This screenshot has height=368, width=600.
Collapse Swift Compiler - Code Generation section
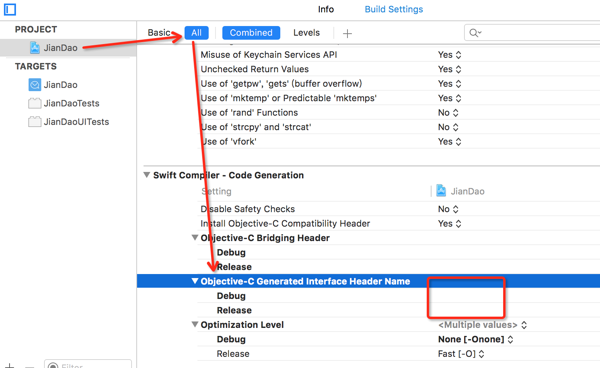147,175
